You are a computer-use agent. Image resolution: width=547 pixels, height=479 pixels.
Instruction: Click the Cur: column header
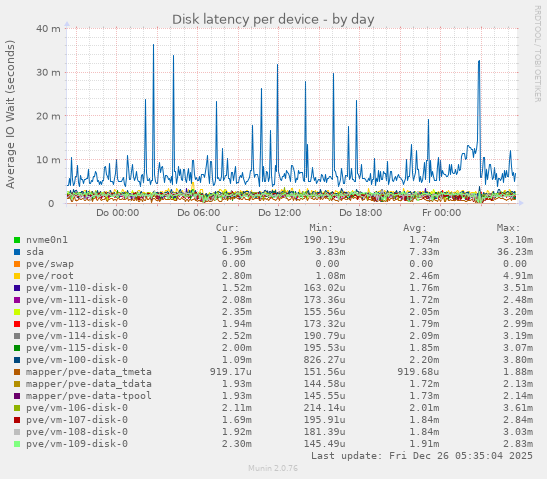click(227, 228)
